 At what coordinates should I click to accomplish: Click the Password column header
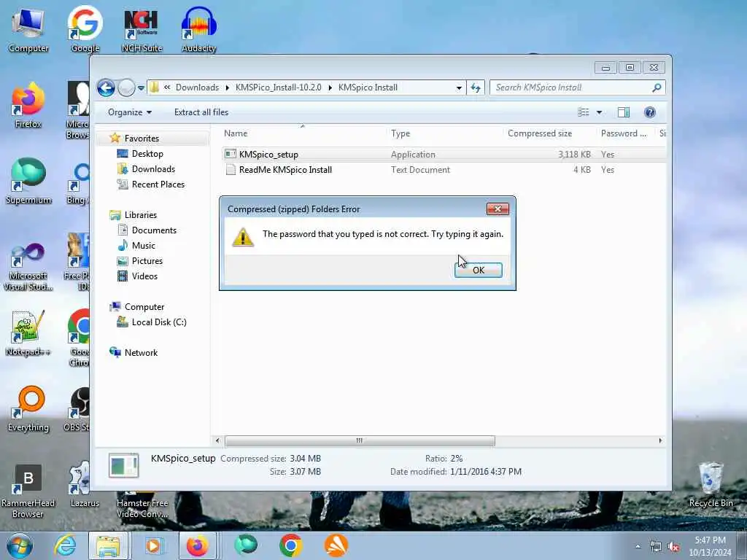point(625,133)
